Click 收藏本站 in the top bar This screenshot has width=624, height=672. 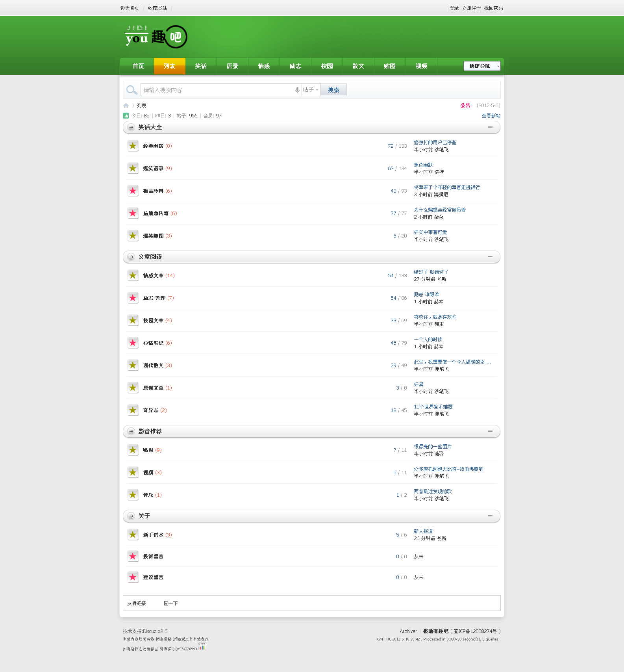(157, 8)
